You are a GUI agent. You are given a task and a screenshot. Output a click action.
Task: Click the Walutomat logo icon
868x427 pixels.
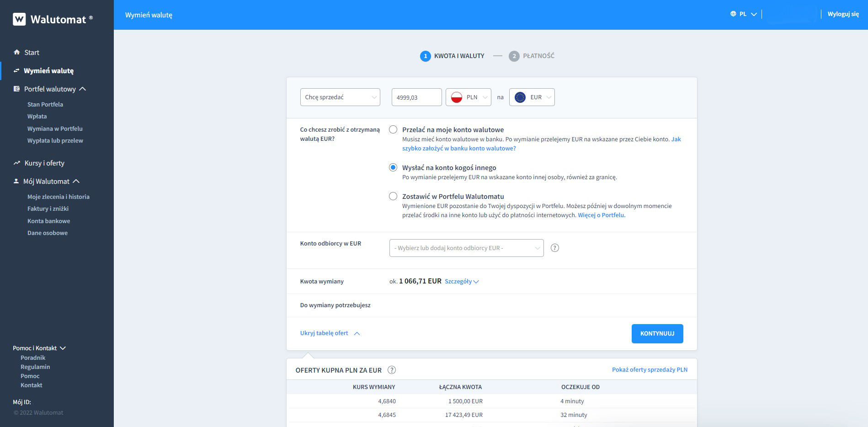pos(19,19)
